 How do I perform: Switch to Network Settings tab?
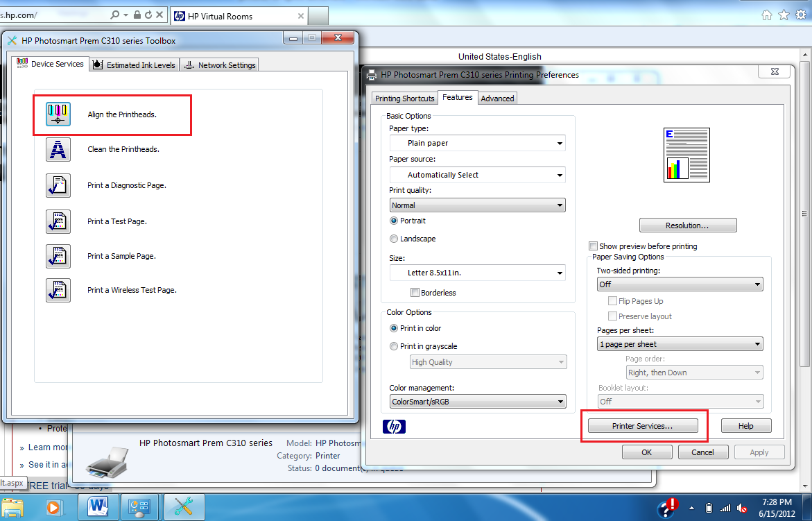(220, 65)
